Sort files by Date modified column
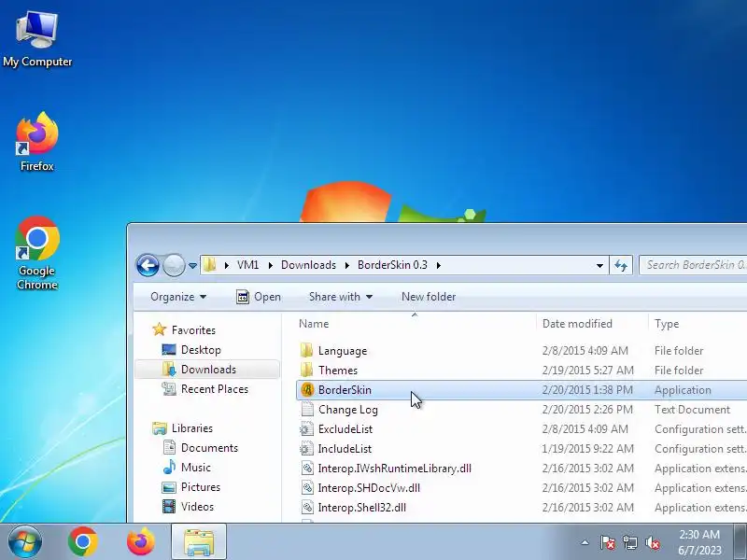This screenshot has height=560, width=747. pyautogui.click(x=577, y=324)
